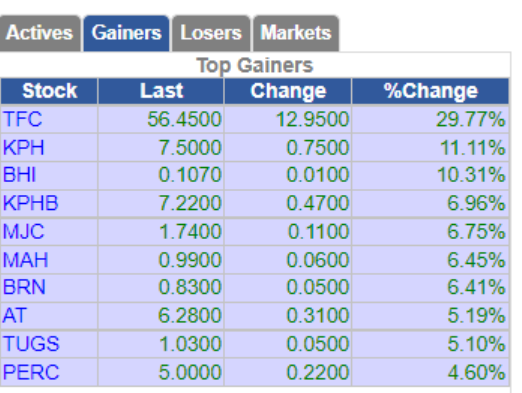Open the Losers tab

(211, 33)
